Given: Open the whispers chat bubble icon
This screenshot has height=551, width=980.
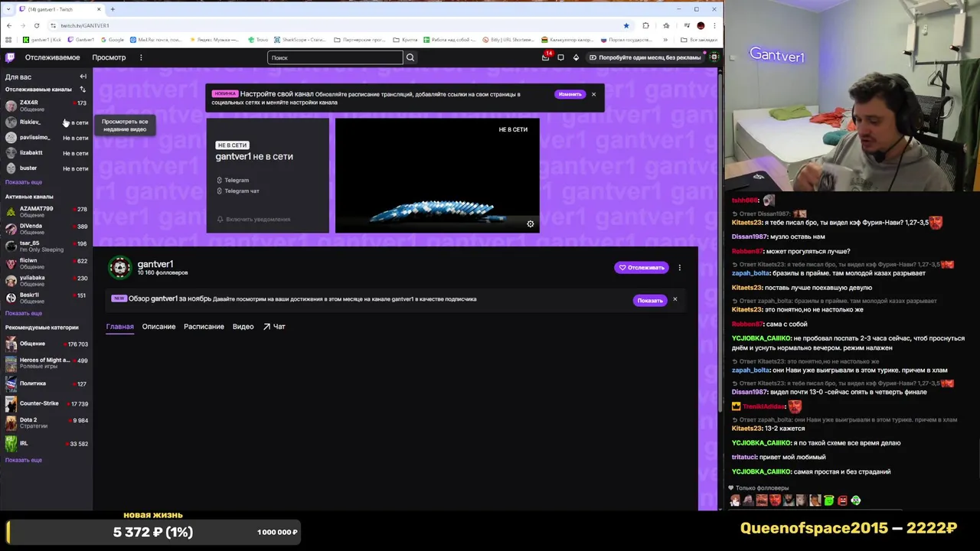Looking at the screenshot, I should (x=560, y=57).
